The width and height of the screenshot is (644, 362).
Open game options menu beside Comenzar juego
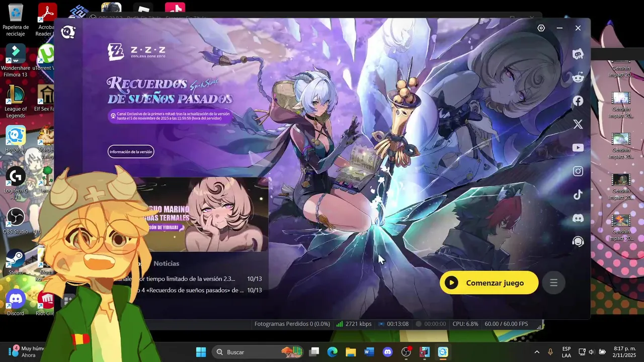tap(553, 283)
